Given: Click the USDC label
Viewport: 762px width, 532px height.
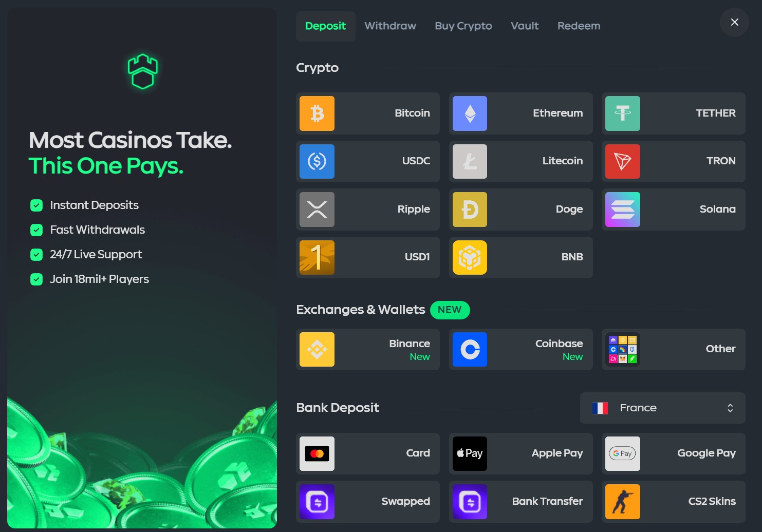Looking at the screenshot, I should click(x=416, y=161).
